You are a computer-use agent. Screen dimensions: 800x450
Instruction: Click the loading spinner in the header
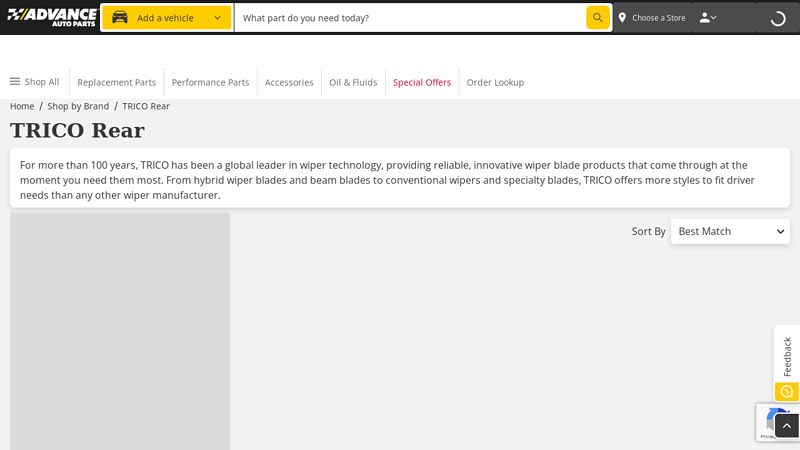(777, 17)
